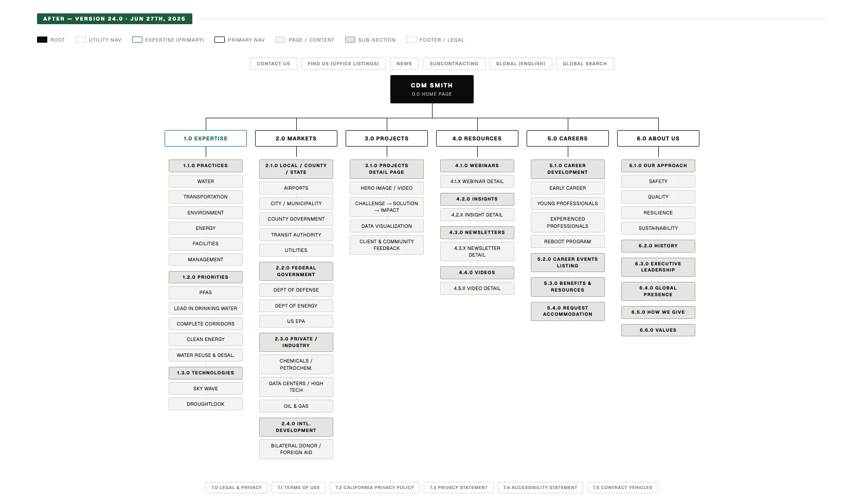Click the Data Visualization node
This screenshot has height=504, width=864.
(x=387, y=226)
